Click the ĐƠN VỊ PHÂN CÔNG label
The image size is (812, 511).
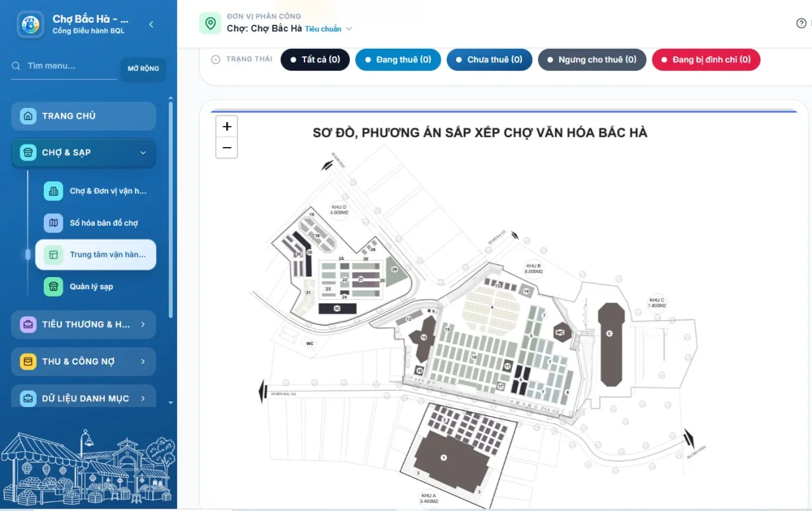pos(264,16)
